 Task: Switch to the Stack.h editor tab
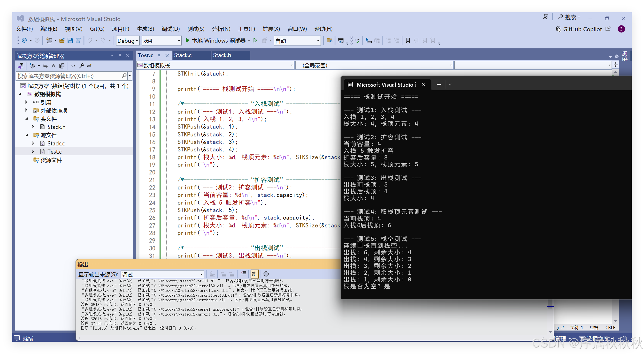pyautogui.click(x=222, y=55)
